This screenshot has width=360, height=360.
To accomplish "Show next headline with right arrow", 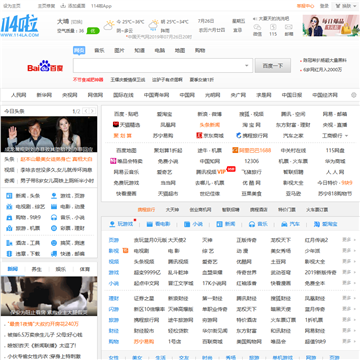I will click(92, 111).
